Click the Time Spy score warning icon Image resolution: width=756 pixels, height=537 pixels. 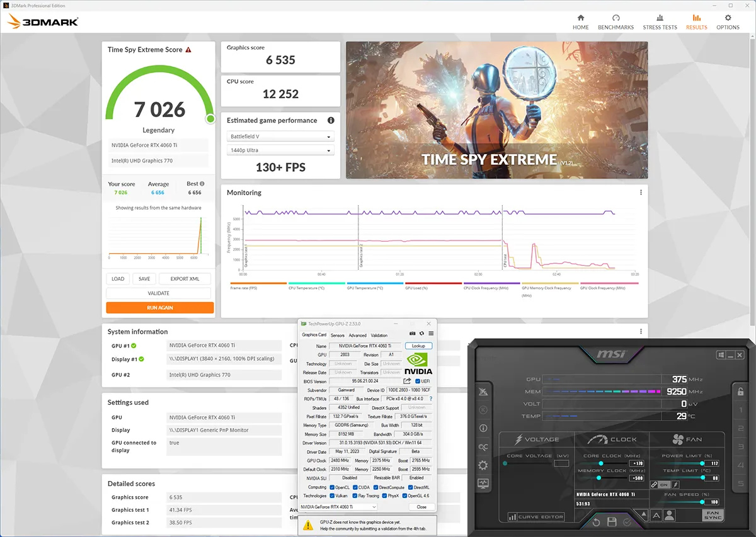pos(188,50)
